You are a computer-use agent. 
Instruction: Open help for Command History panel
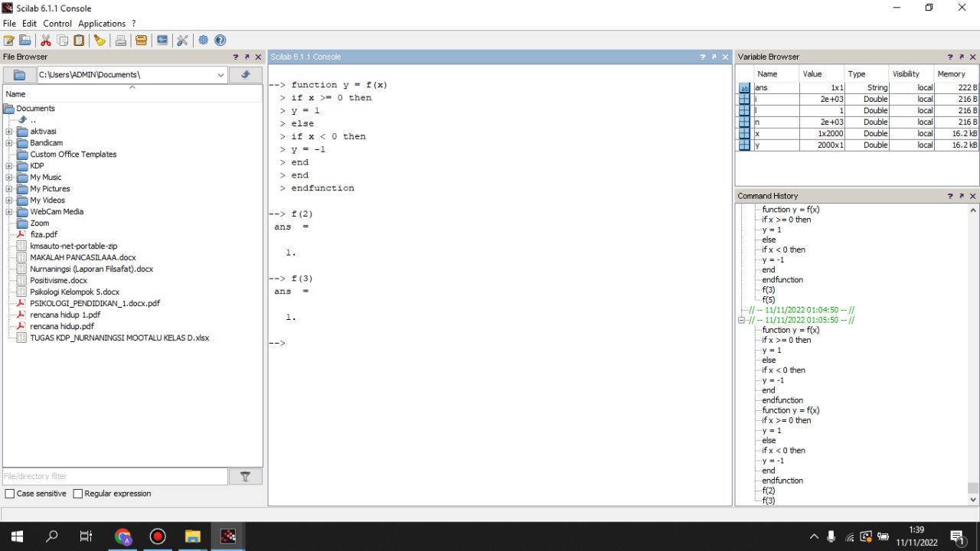click(951, 196)
